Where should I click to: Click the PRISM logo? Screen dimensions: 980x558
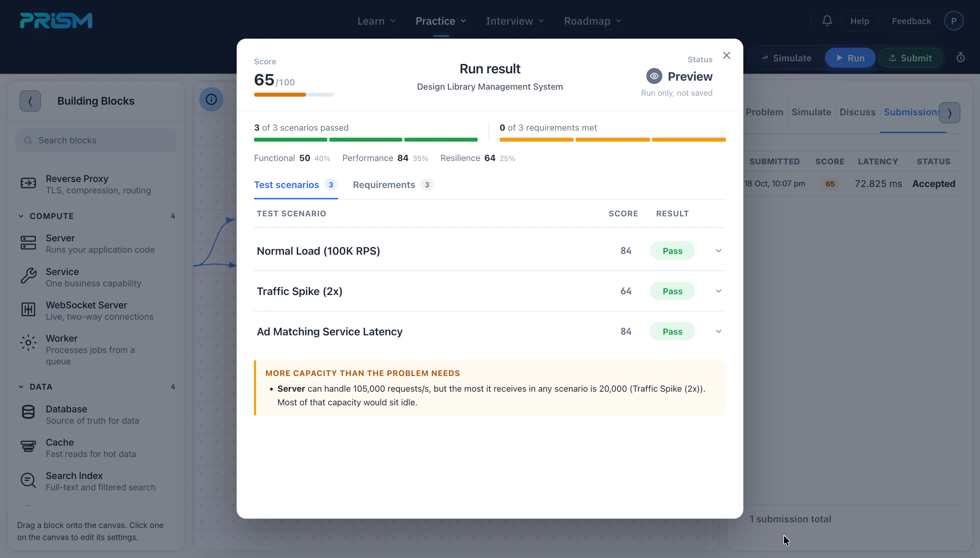pos(56,21)
